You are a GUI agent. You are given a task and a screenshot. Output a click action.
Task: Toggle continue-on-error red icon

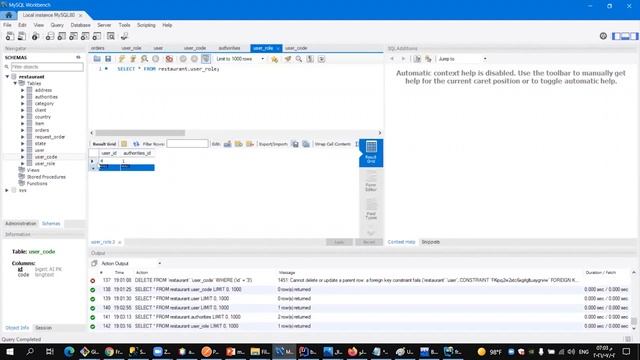169,59
